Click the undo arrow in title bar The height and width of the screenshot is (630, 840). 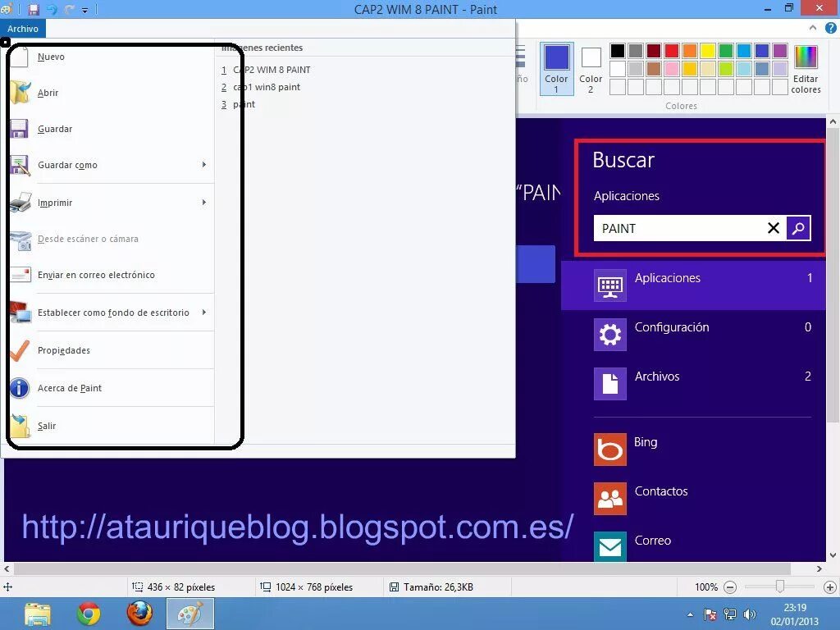tap(52, 9)
